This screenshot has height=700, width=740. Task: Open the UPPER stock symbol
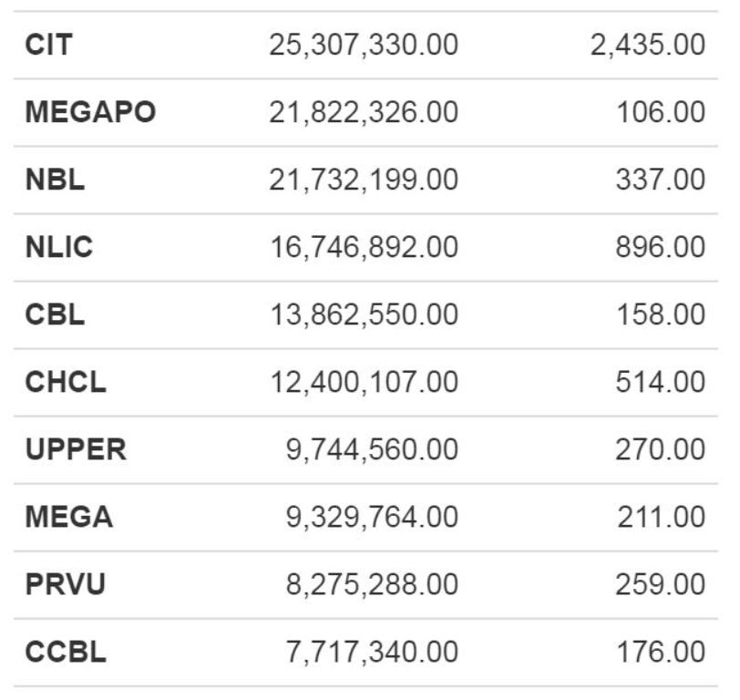(76, 448)
